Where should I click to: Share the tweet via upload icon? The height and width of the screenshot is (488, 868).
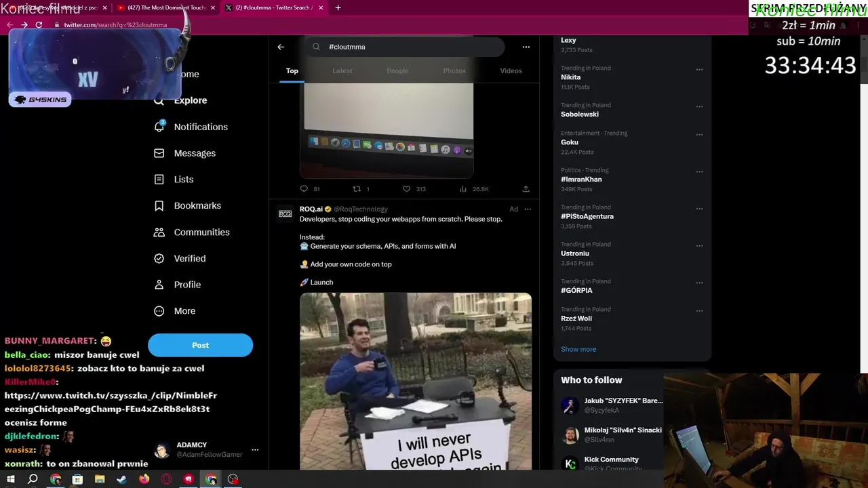tap(526, 189)
